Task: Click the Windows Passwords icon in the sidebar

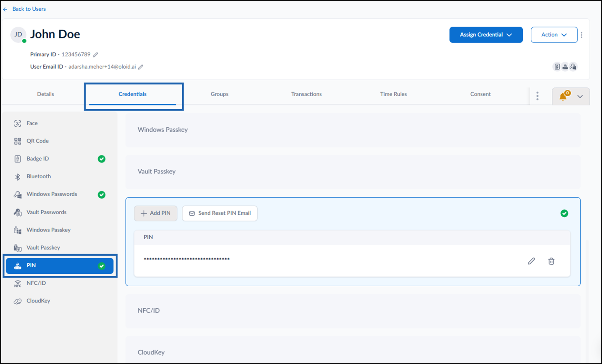Action: pyautogui.click(x=18, y=194)
